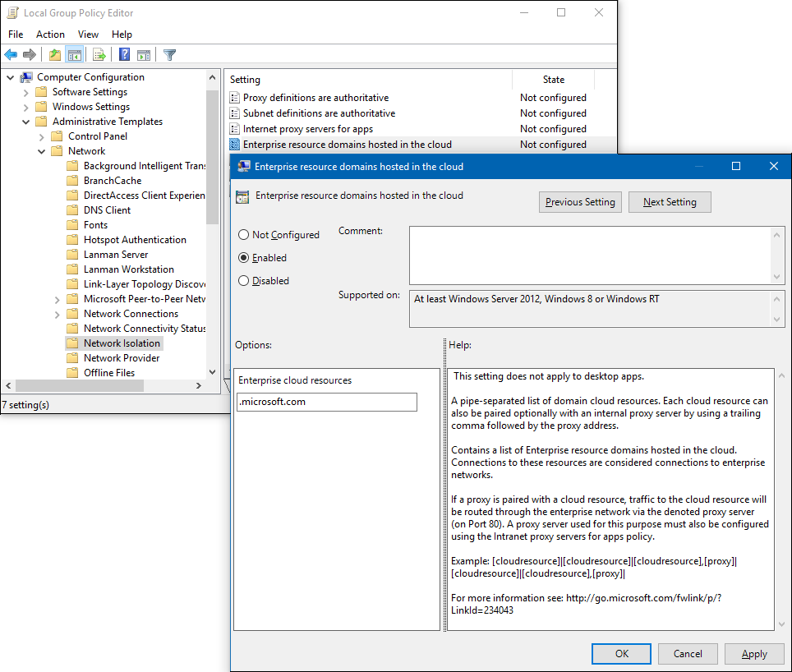Toggle the Show/Hide Console Tree icon
The height and width of the screenshot is (672, 792).
pyautogui.click(x=74, y=54)
